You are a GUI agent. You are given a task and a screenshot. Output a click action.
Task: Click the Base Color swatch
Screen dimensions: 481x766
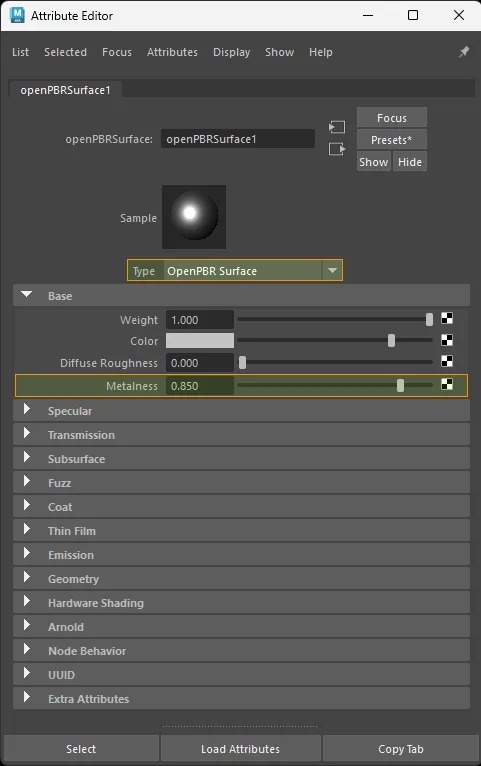tap(200, 340)
